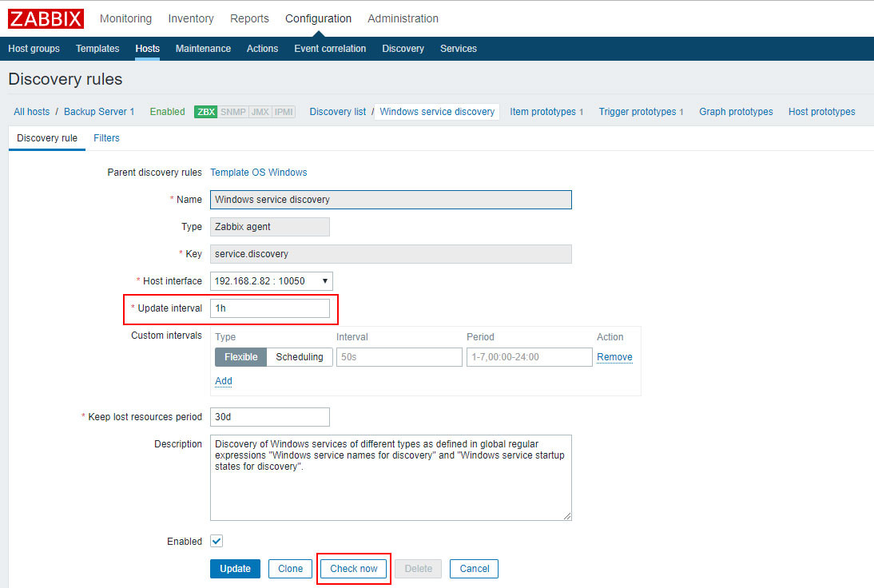Open the Monitoring menu
Image resolution: width=874 pixels, height=588 pixels.
[x=125, y=18]
